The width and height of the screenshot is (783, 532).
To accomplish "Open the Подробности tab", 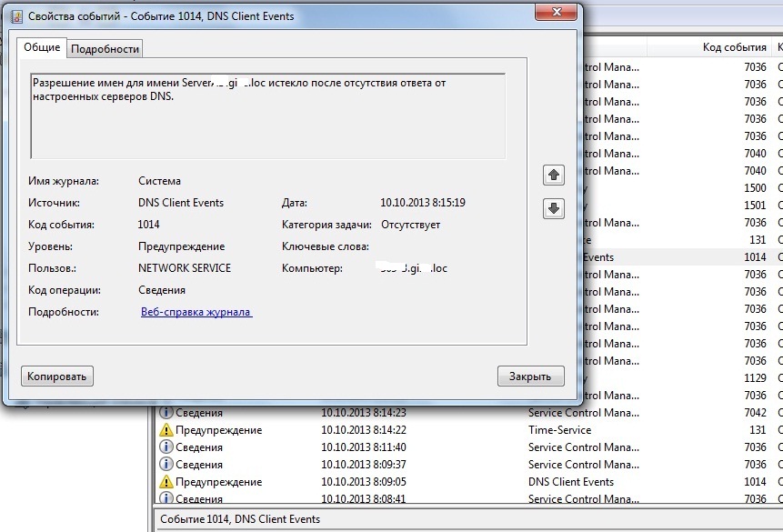I will pos(105,49).
